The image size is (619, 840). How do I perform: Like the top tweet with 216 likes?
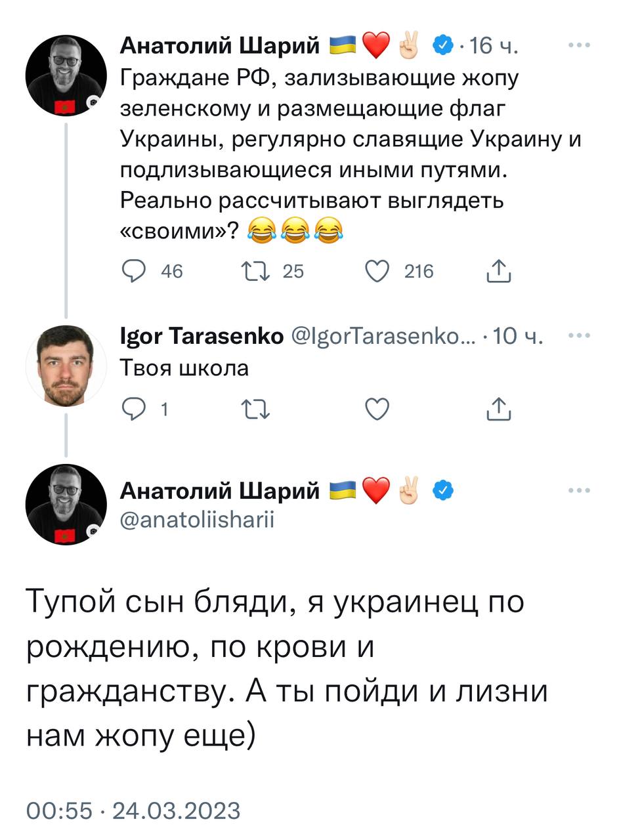click(377, 271)
